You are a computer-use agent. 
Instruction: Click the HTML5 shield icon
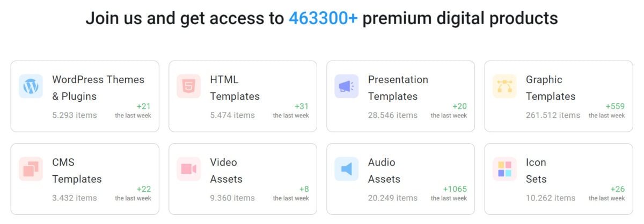pos(188,86)
